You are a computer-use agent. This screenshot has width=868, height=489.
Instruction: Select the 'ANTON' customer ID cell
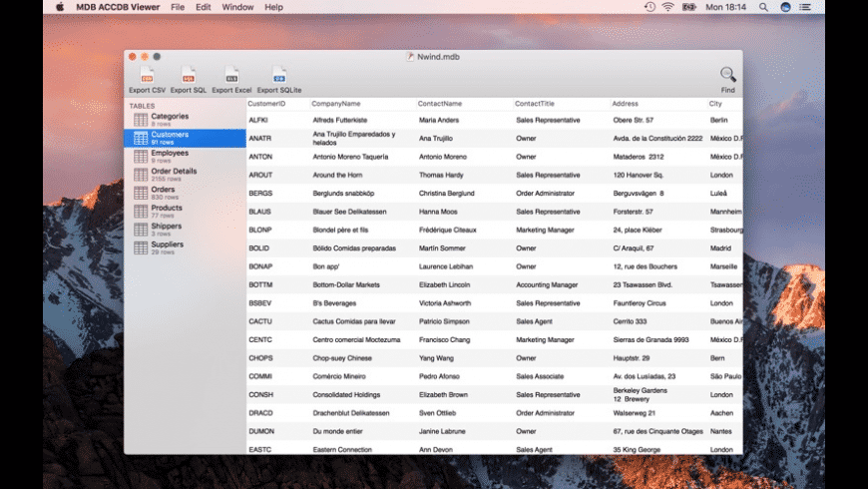pyautogui.click(x=260, y=157)
